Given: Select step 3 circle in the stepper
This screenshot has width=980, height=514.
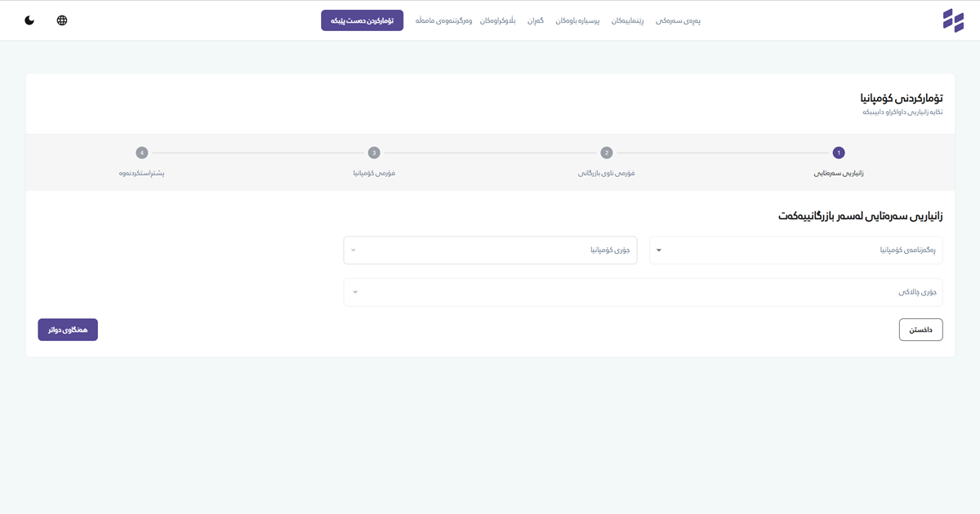Looking at the screenshot, I should tap(374, 153).
